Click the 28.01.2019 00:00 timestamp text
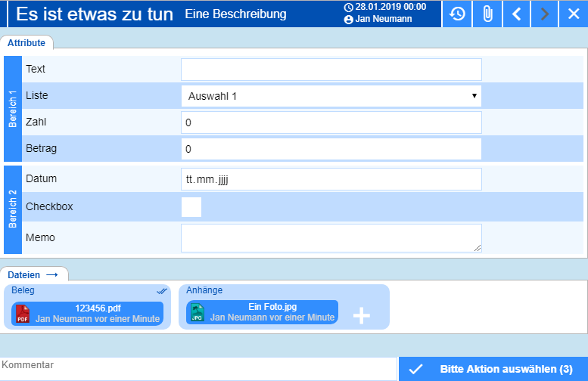This screenshot has height=381, width=588. 390,7
